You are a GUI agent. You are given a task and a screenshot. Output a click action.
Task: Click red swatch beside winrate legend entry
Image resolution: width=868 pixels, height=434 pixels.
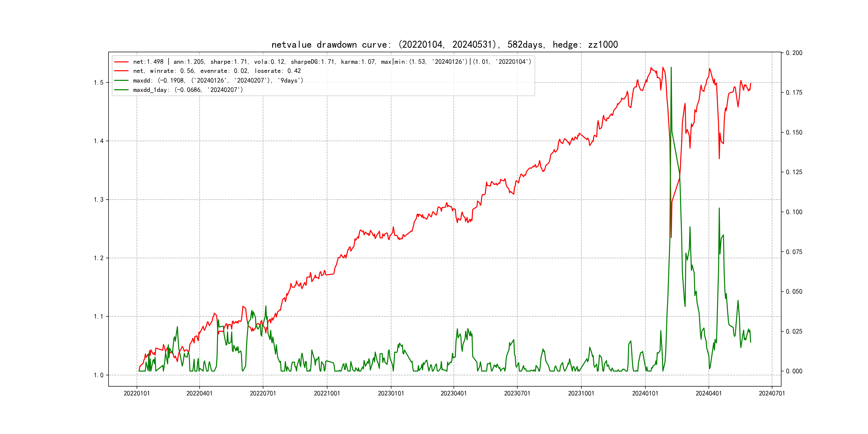click(121, 71)
